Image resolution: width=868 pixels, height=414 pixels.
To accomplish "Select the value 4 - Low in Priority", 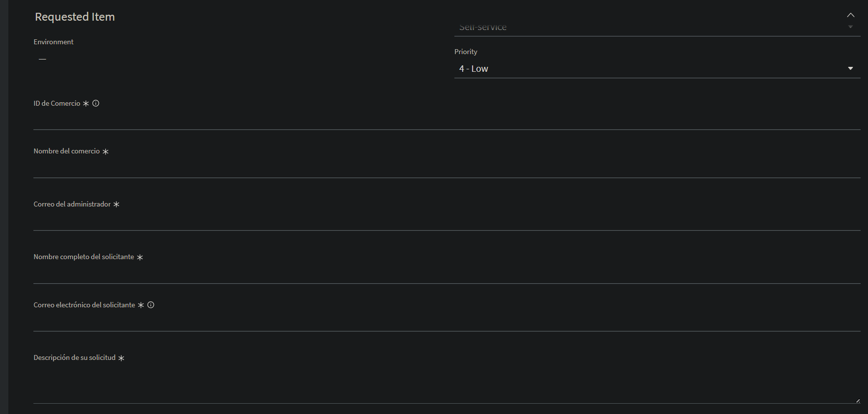I will click(473, 68).
